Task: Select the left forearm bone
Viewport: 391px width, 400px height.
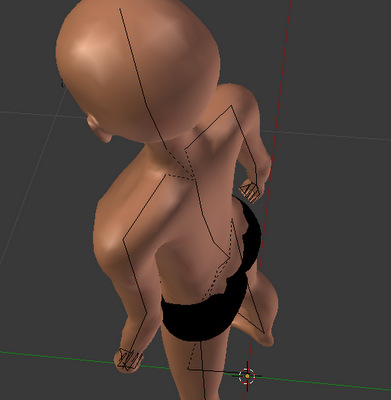Action: point(135,277)
